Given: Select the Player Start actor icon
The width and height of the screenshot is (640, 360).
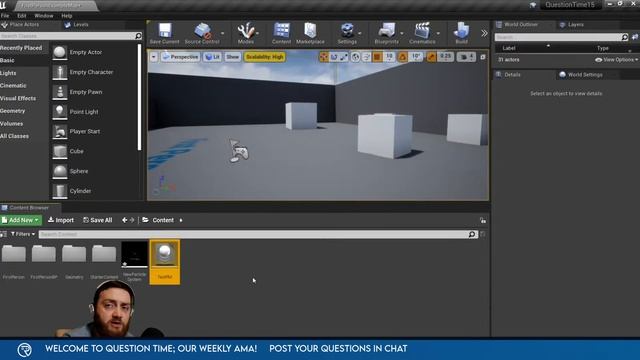Looking at the screenshot, I should click(60, 131).
